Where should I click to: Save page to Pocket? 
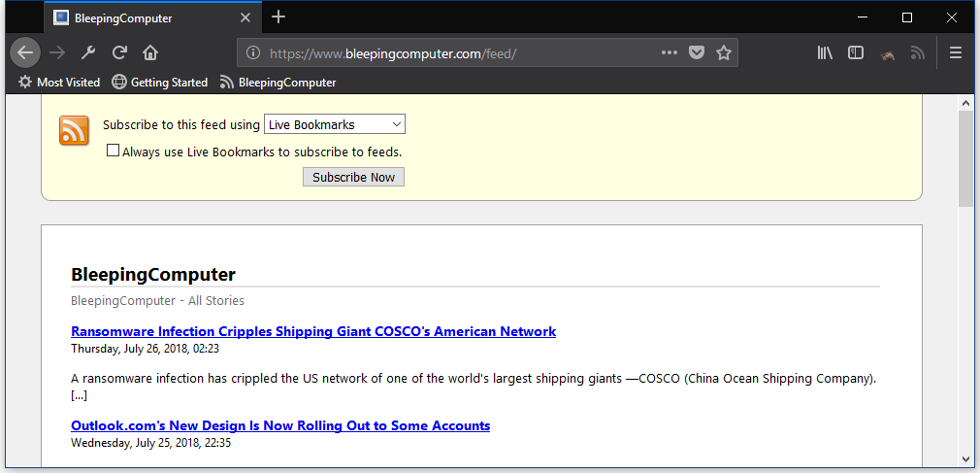pos(697,53)
